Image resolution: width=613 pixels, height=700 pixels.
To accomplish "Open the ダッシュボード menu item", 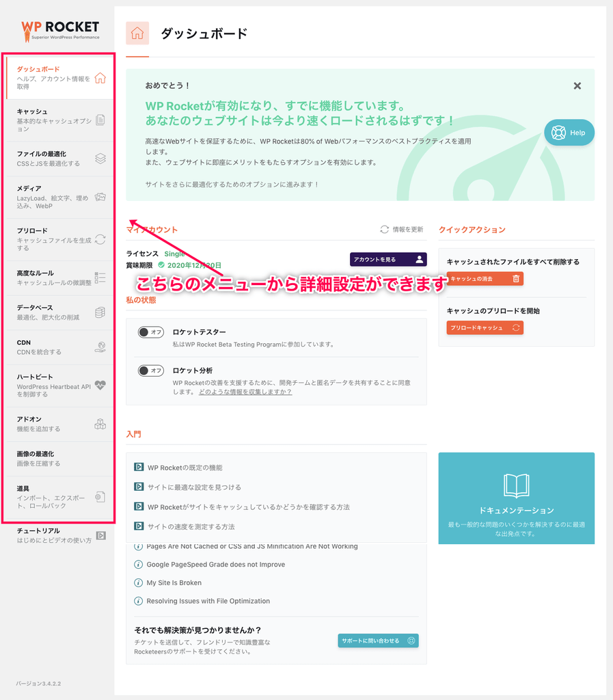I will [x=59, y=78].
